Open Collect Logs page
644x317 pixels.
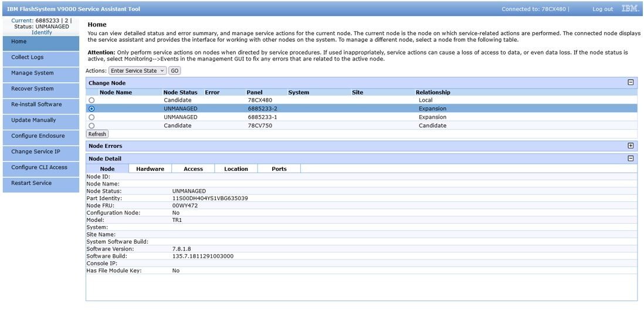coord(40,59)
